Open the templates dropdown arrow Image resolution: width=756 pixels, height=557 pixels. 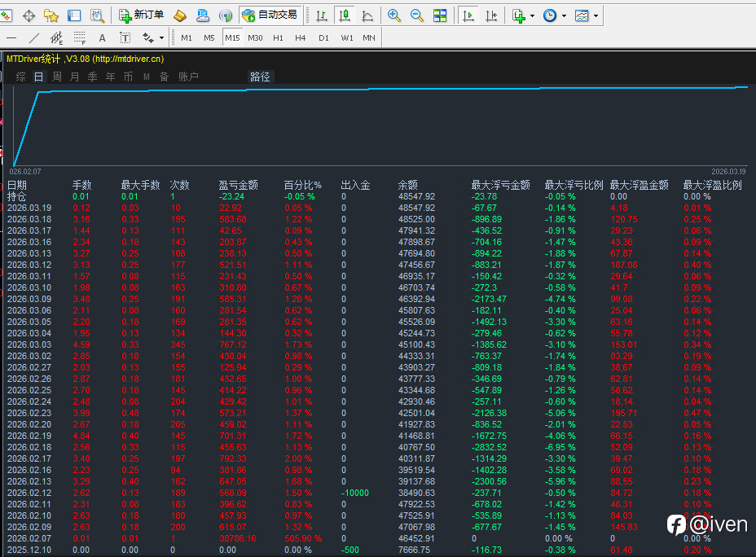tap(596, 15)
